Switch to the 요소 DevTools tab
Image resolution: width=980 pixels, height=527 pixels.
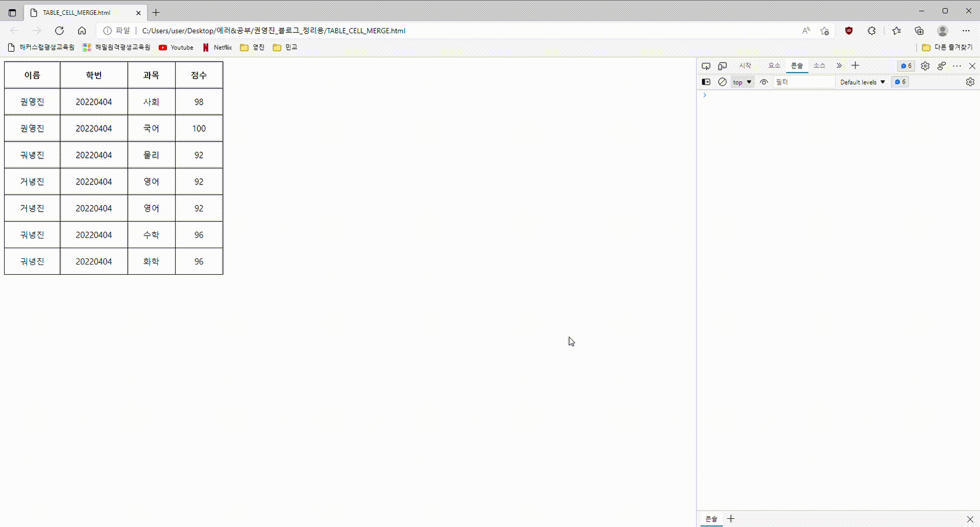point(774,66)
